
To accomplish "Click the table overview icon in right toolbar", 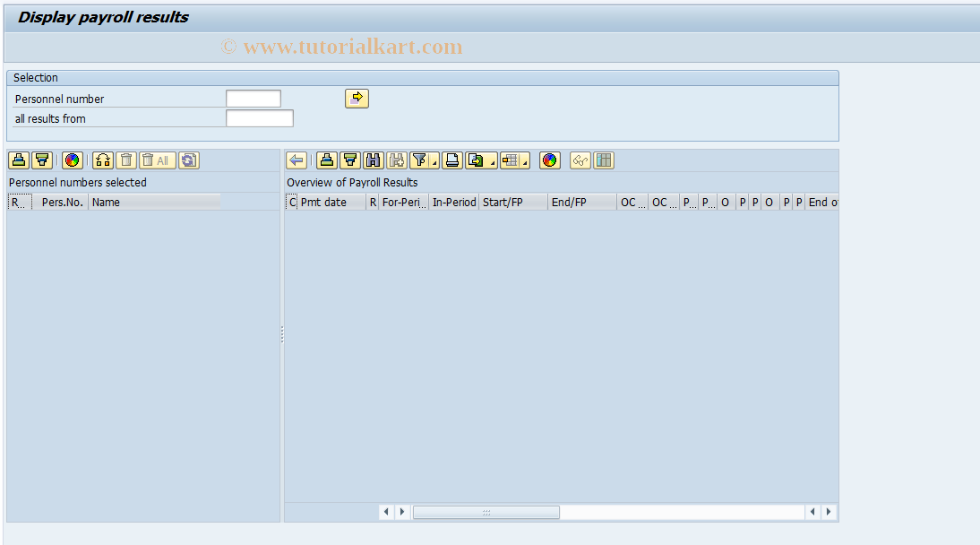I will tap(605, 160).
